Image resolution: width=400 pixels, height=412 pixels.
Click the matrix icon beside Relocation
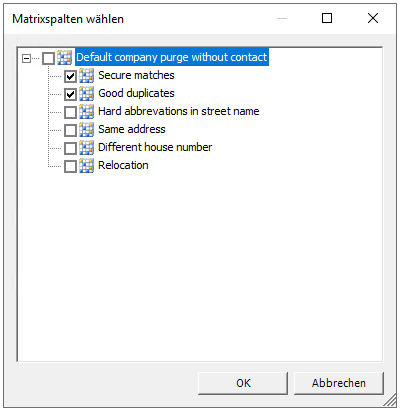(x=87, y=166)
